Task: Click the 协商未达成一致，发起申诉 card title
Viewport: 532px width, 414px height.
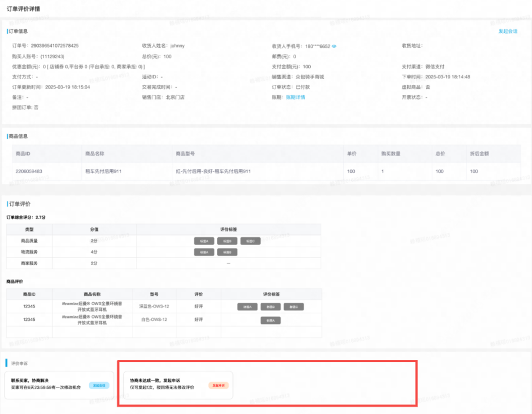Action: coord(156,380)
